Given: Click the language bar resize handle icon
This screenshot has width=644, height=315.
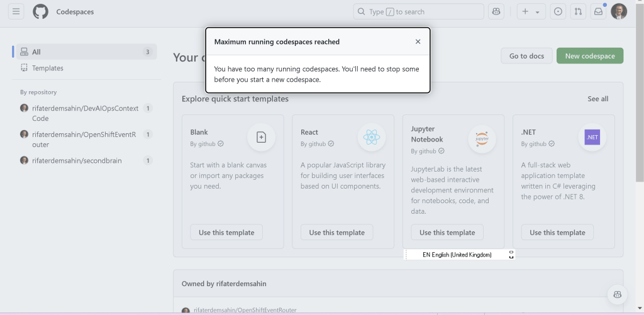Looking at the screenshot, I should tap(511, 255).
